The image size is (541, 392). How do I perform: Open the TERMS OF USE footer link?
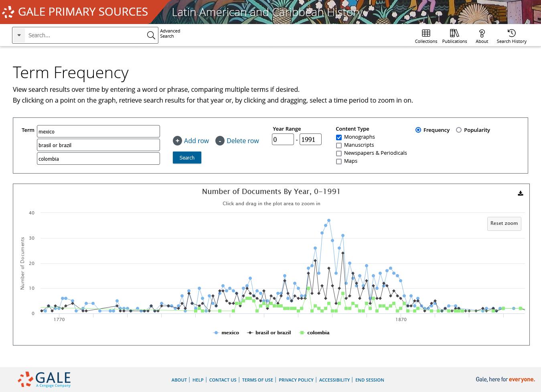[257, 380]
